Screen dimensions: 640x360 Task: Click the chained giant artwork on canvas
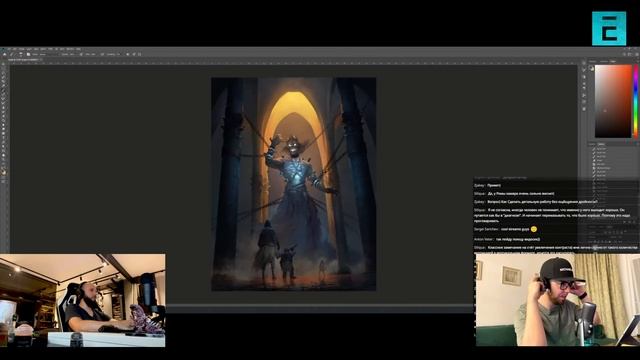(x=293, y=184)
